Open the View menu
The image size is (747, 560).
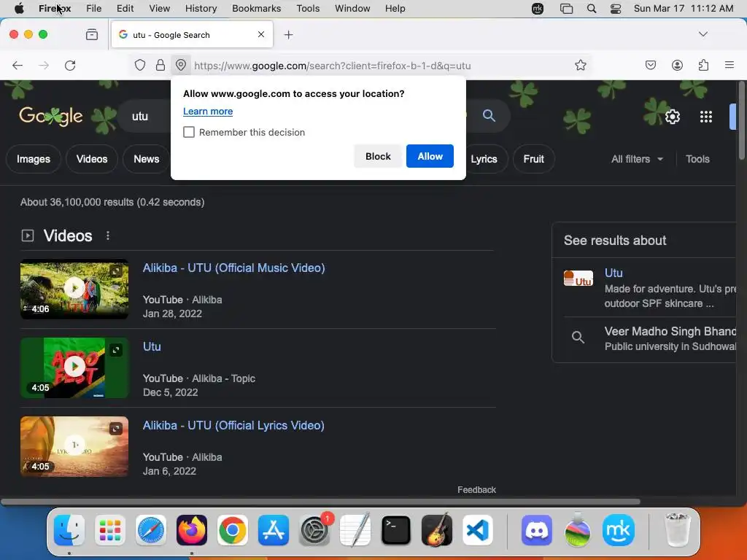(159, 8)
